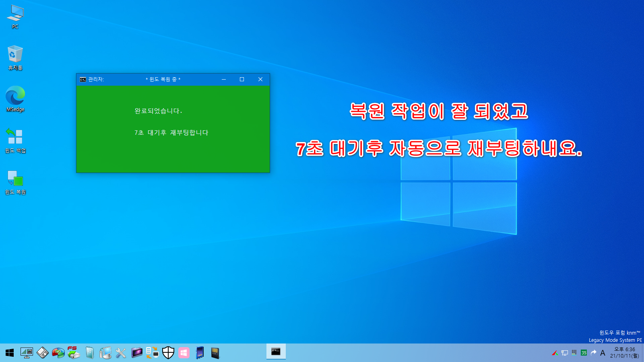
Task: Click the cmd icon in the console title bar
Action: click(83, 79)
